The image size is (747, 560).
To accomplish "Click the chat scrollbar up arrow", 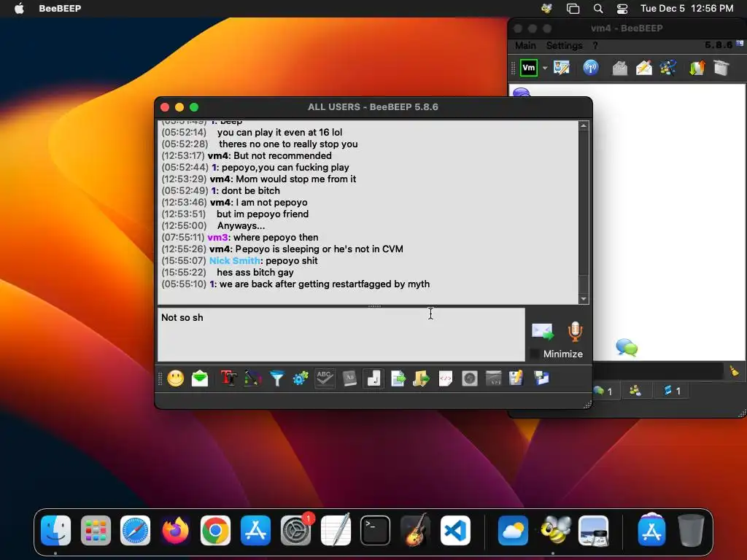I will point(584,125).
